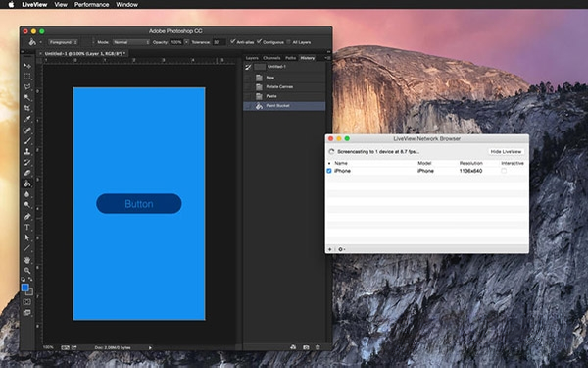Toggle Contiguous checkbox

click(x=259, y=41)
